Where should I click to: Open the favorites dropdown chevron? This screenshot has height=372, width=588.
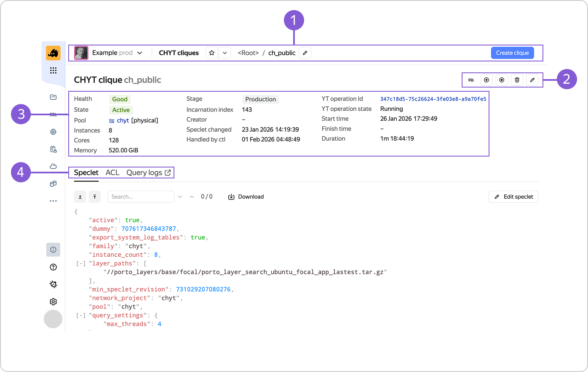coord(225,53)
